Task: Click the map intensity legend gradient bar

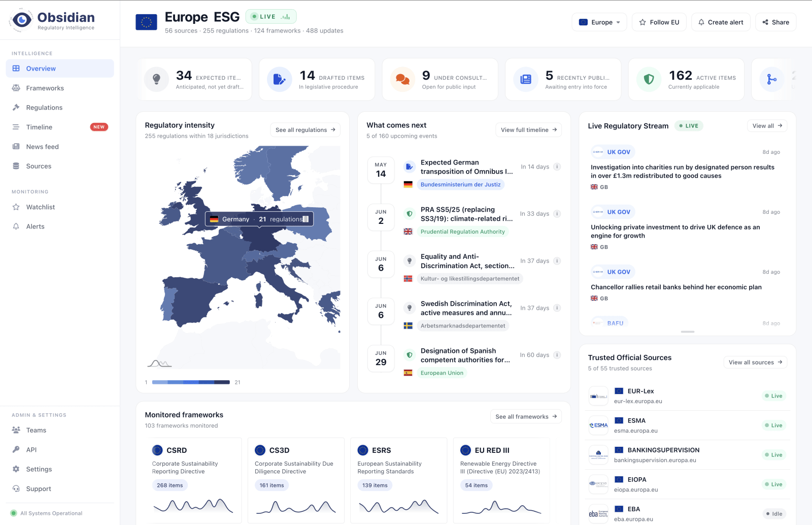Action: 191,382
